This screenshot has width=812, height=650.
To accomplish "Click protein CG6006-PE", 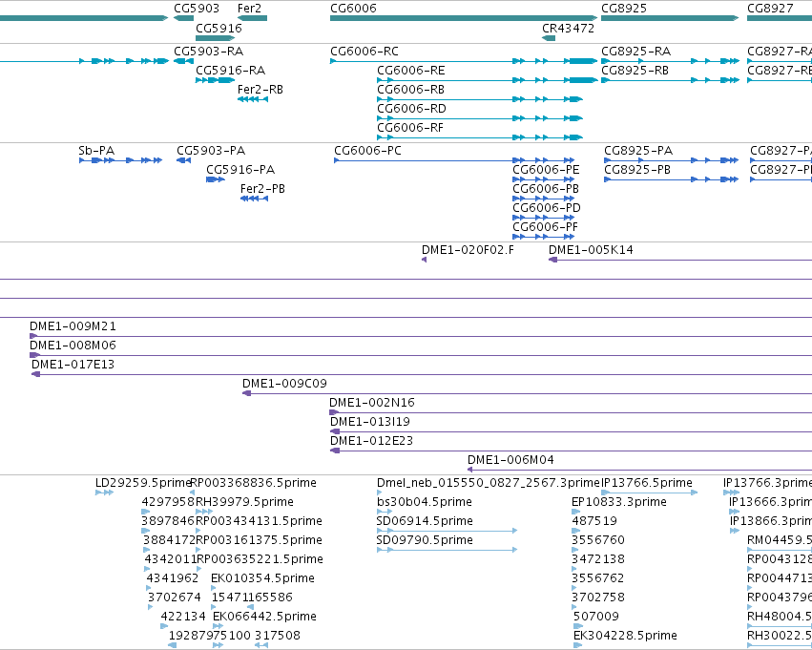I will [543, 179].
